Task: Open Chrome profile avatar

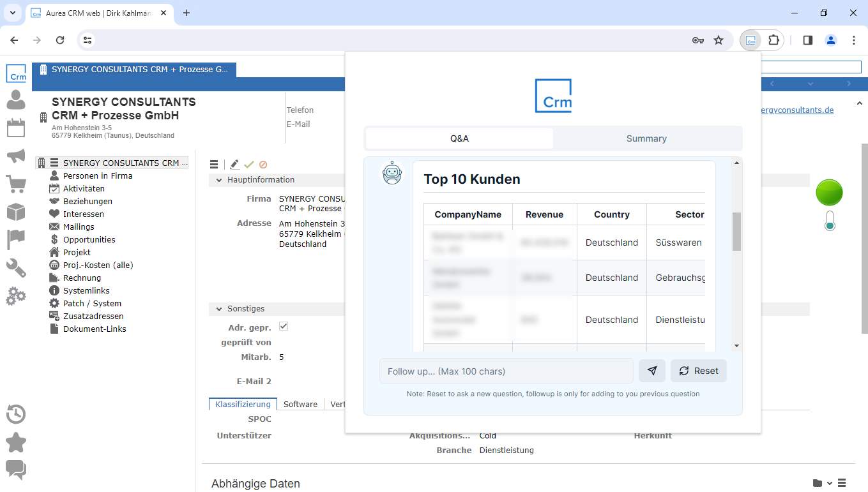Action: 831,40
